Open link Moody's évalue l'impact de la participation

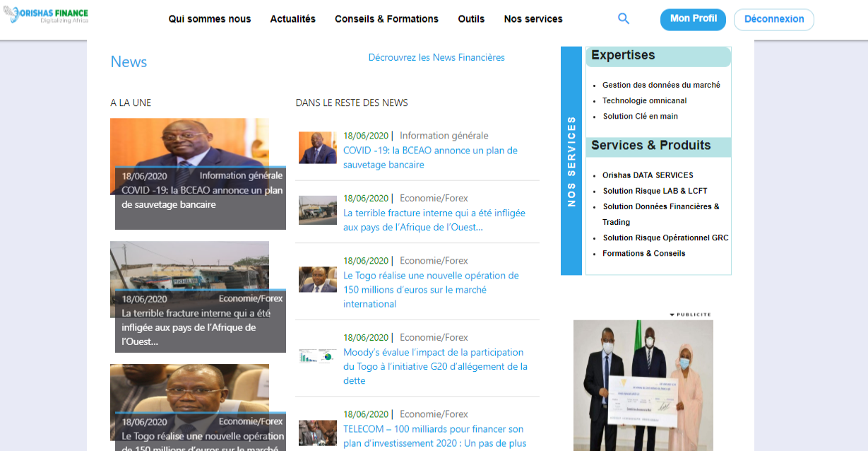[435, 366]
